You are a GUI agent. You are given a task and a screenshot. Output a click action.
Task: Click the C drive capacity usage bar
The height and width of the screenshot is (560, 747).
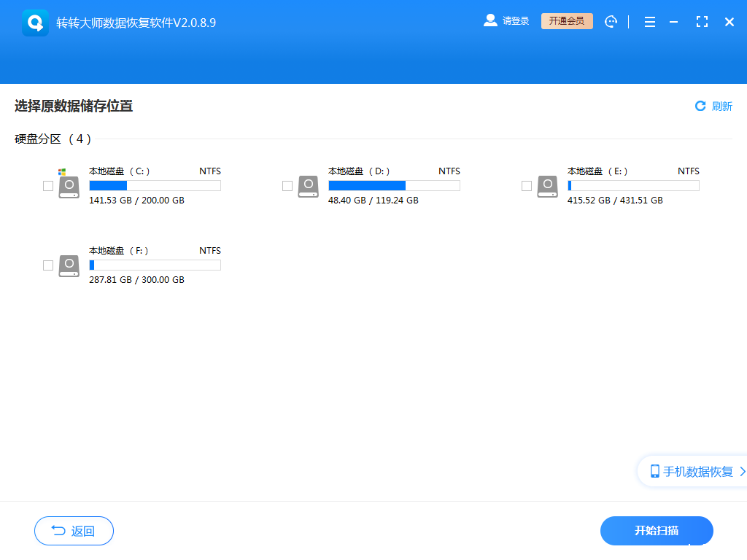coord(155,185)
